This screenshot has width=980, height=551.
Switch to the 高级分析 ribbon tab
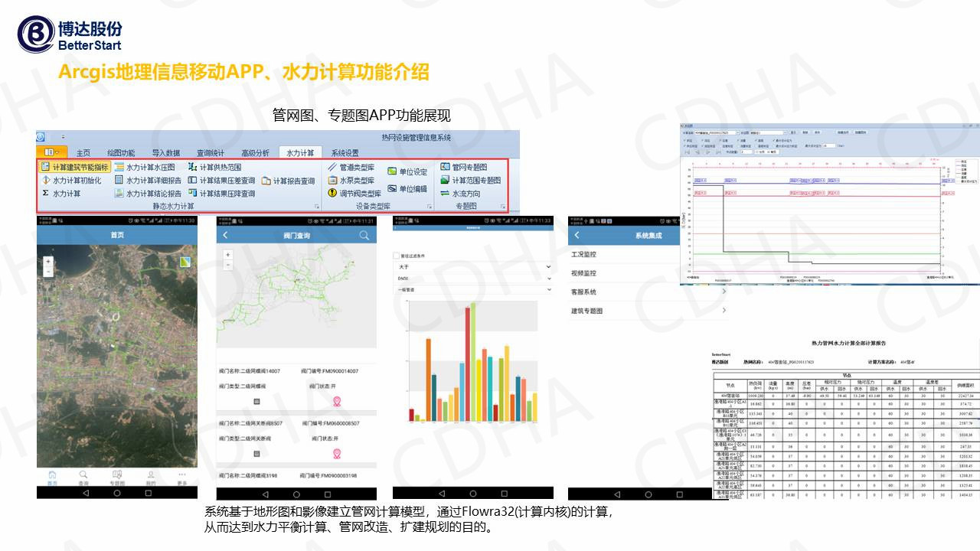pyautogui.click(x=255, y=153)
